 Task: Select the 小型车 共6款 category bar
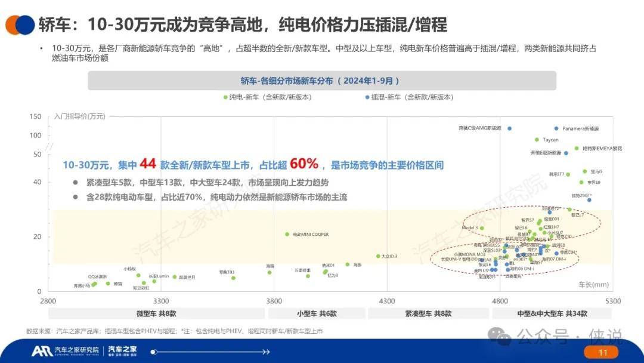[317, 313]
